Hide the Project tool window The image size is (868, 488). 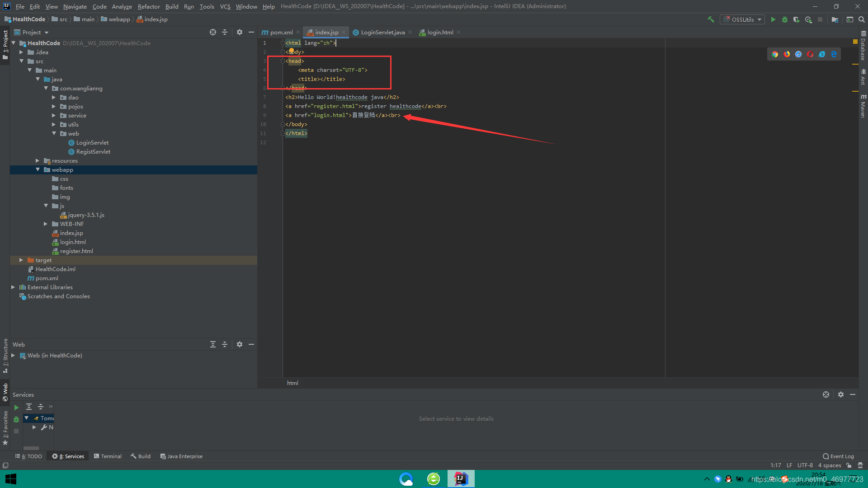coord(251,32)
